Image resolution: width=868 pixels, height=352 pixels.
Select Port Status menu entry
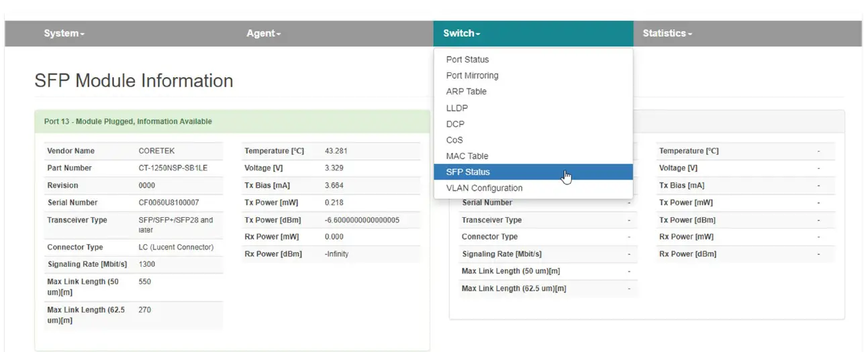[x=534, y=60]
